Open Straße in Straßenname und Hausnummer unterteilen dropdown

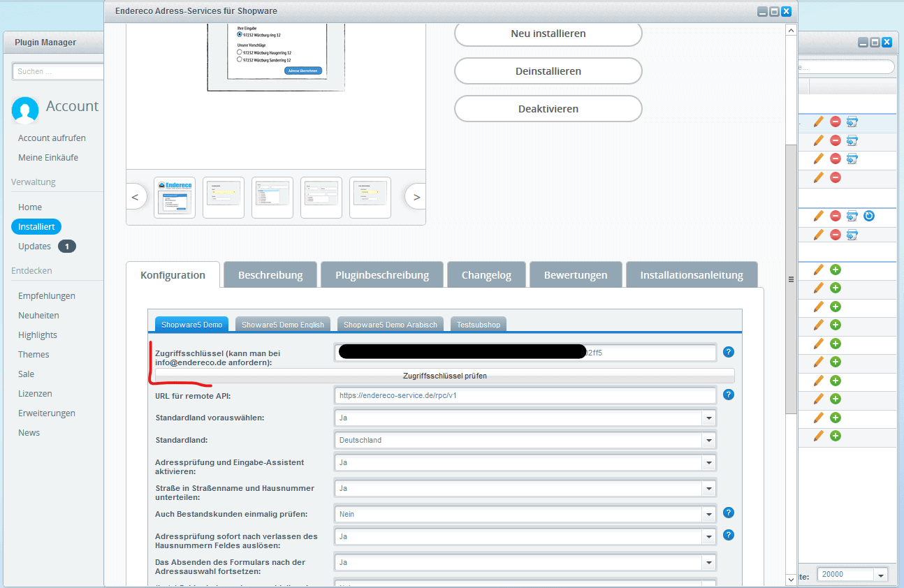709,488
